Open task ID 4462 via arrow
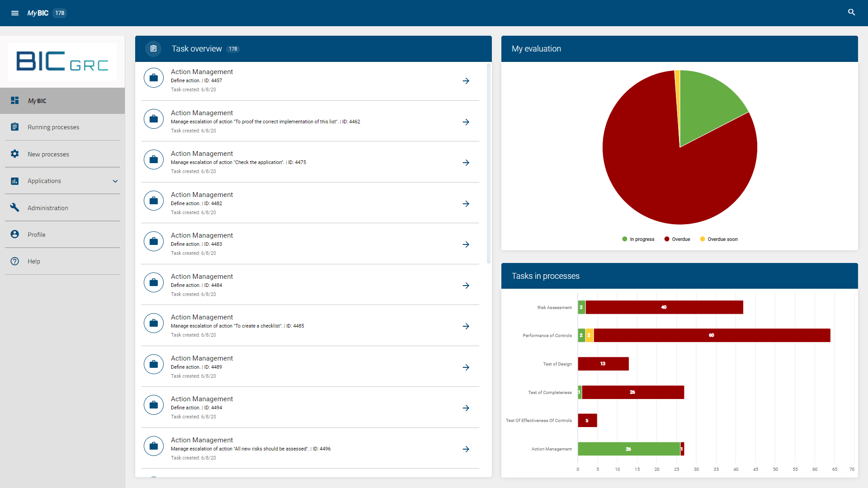Image resolution: width=868 pixels, height=488 pixels. click(466, 122)
